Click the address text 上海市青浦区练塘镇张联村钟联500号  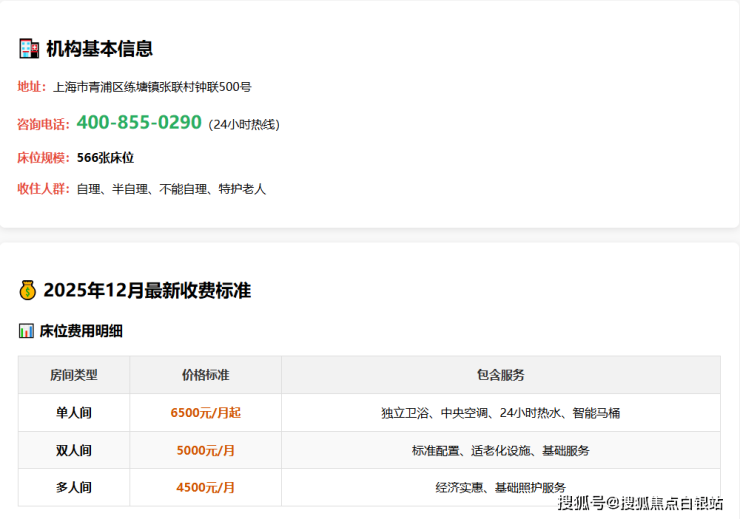[x=152, y=87]
